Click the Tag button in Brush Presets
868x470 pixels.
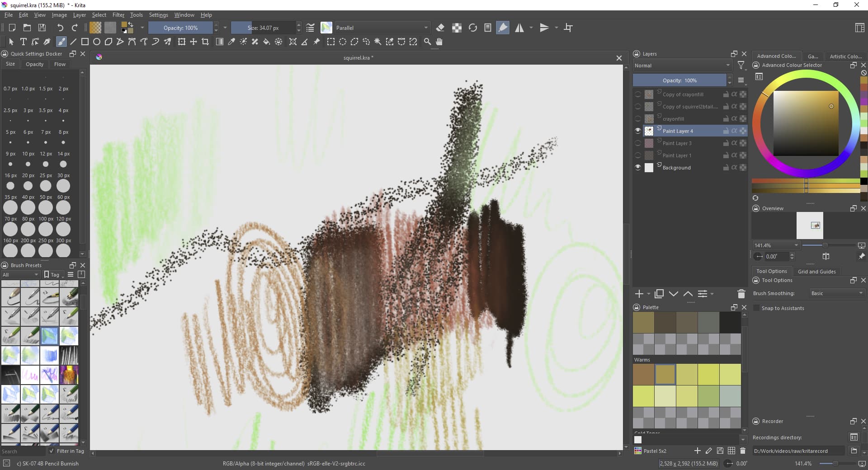[x=53, y=274]
